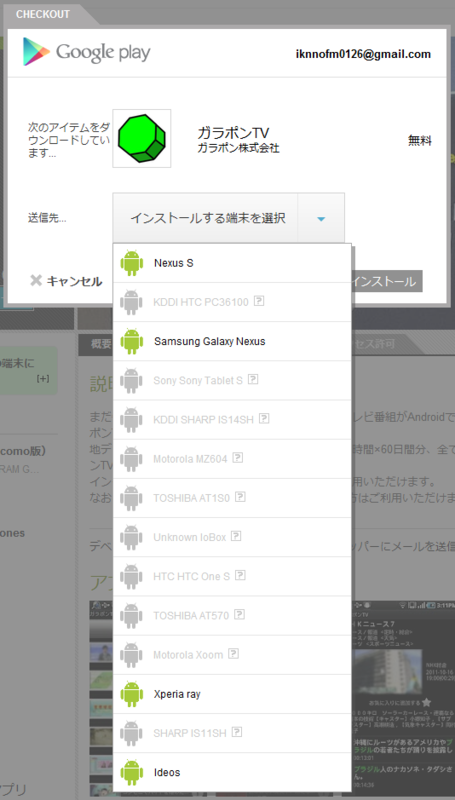Click help icon next to HTC One S
The width and height of the screenshot is (455, 800).
[x=240, y=576]
